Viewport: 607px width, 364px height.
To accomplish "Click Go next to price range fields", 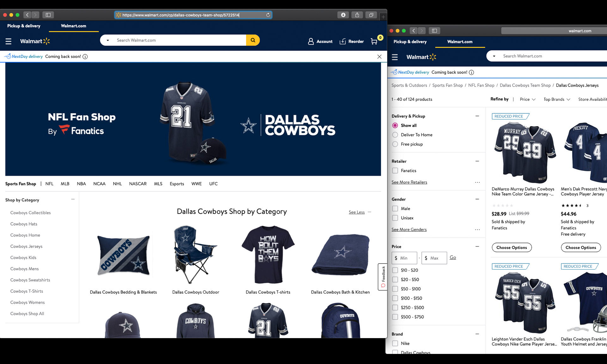I will [453, 258].
